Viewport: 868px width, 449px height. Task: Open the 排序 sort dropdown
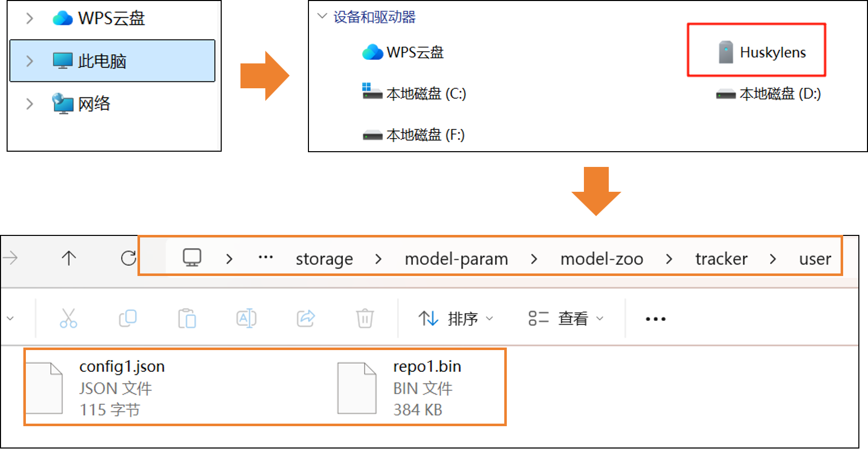(456, 319)
